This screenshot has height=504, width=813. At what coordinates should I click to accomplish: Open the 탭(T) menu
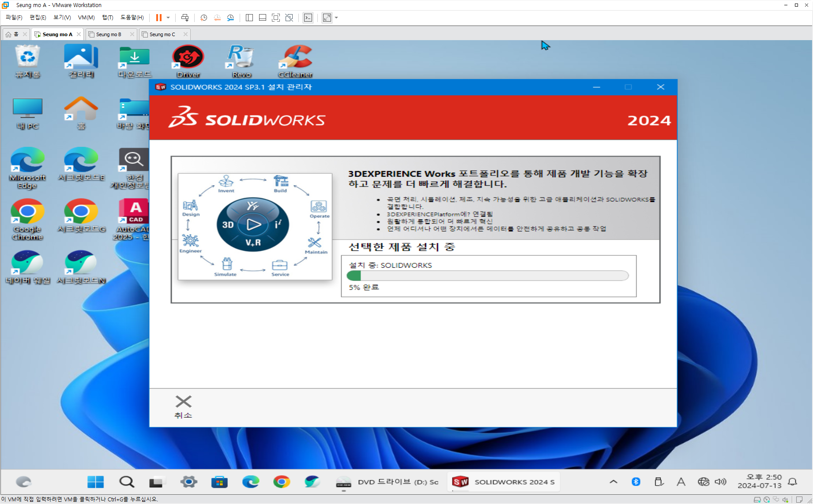pyautogui.click(x=108, y=18)
